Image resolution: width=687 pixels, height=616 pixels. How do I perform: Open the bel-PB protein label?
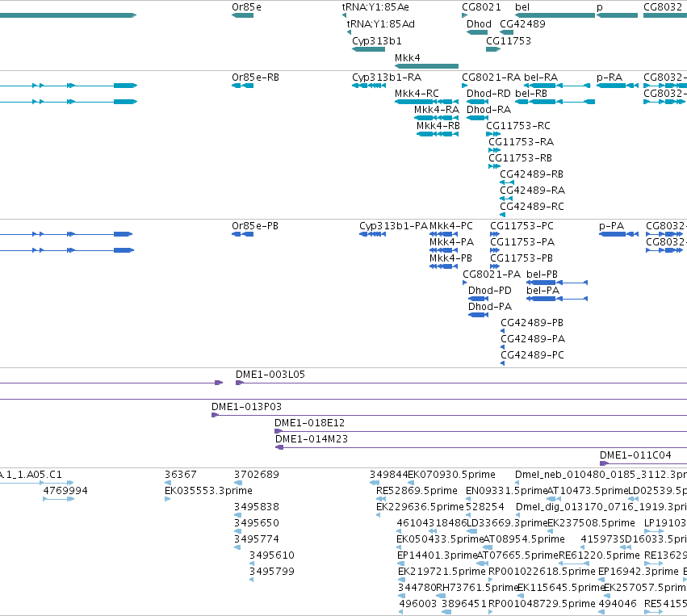click(x=542, y=274)
